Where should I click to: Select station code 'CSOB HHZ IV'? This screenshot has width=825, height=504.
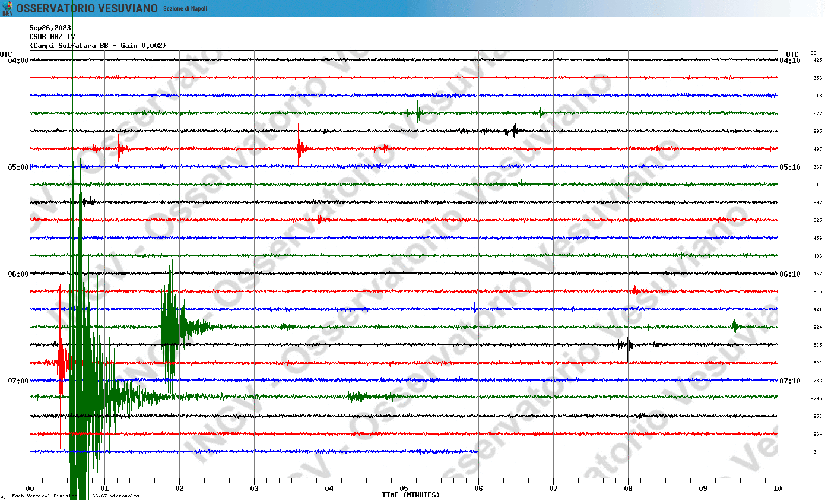[52, 37]
